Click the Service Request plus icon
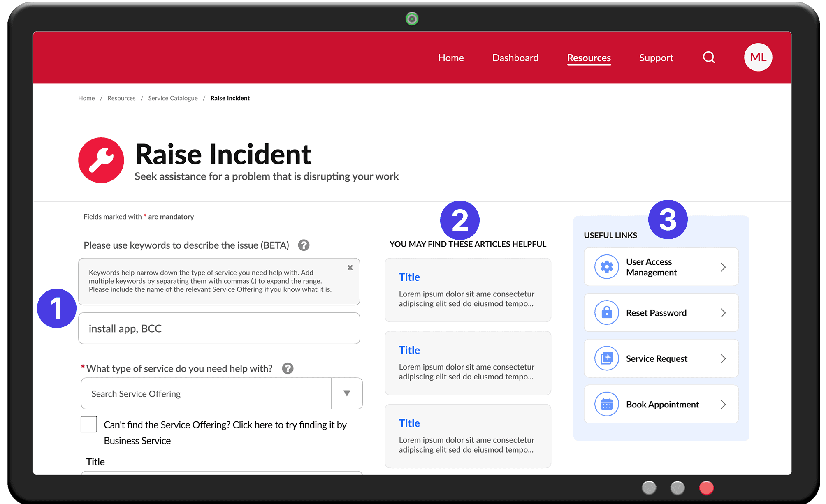The height and width of the screenshot is (504, 826). [606, 358]
